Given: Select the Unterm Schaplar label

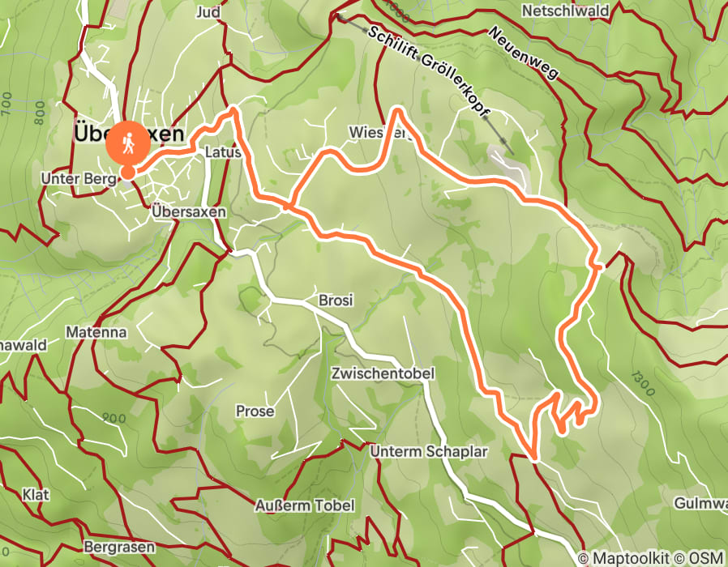Looking at the screenshot, I should [429, 451].
